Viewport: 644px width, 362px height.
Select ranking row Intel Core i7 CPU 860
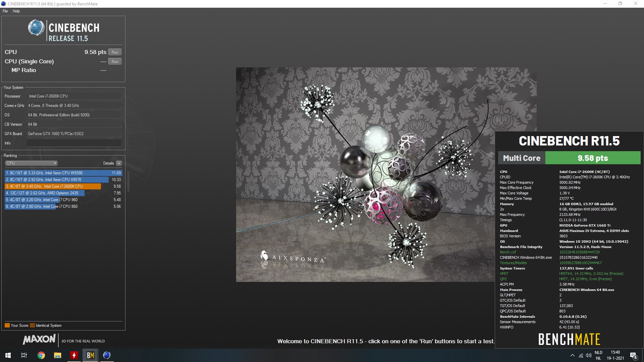click(63, 206)
